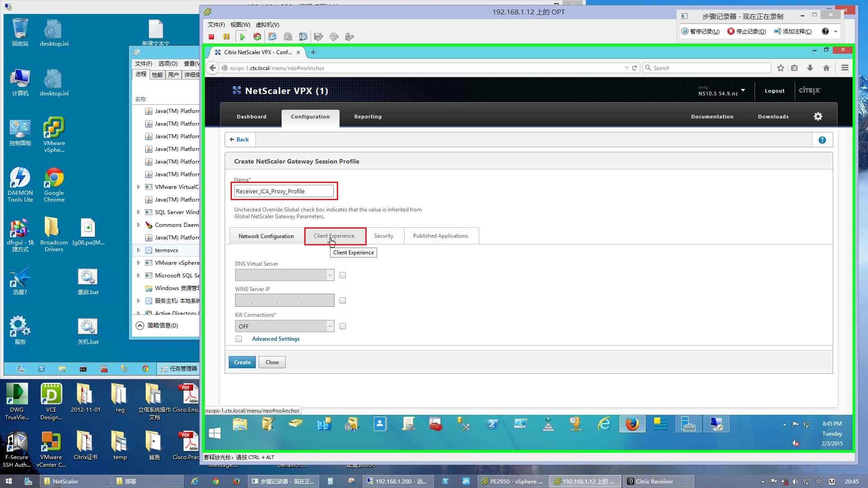
Task: Click the yellow suspend VM icon
Action: click(226, 37)
